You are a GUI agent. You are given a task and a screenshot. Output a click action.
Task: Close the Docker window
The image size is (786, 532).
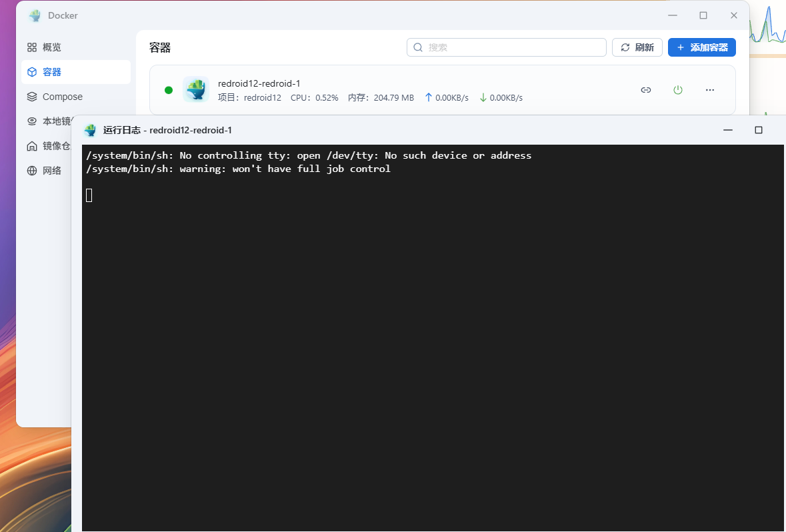point(734,15)
